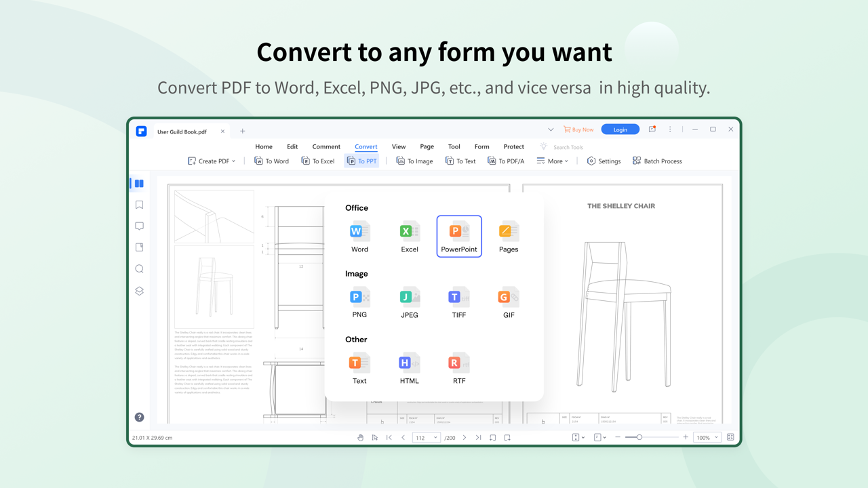Choose JPEG image format
Screen dimensions: 868x488
pos(410,302)
